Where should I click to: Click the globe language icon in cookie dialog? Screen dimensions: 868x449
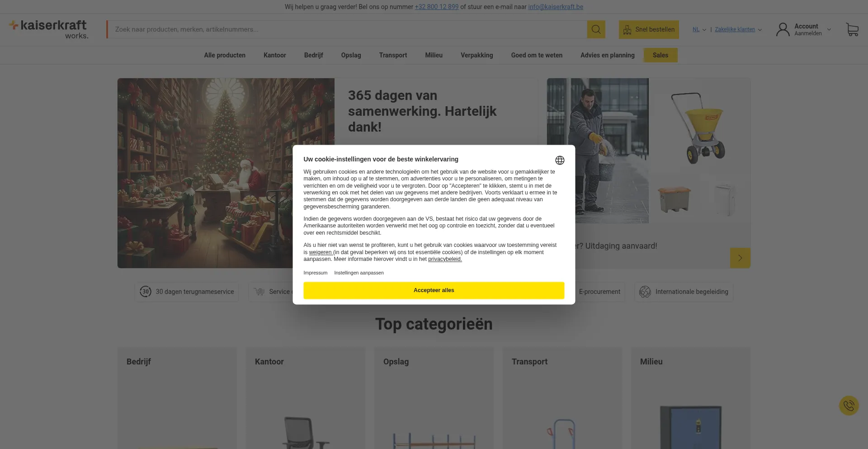click(560, 160)
